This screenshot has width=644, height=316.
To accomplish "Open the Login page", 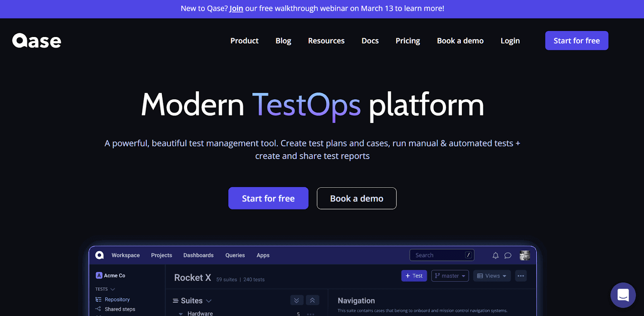I will 510,41.
